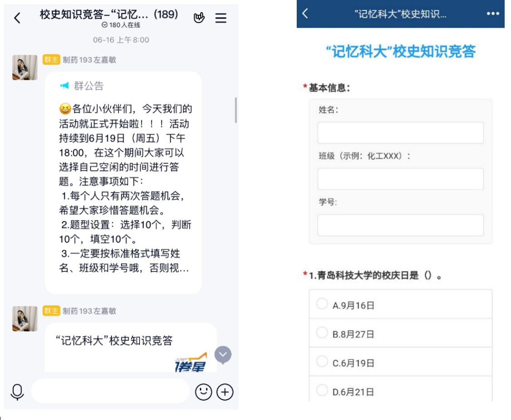The image size is (511, 420).
Task: Go back using the quiz page back arrow
Action: click(305, 14)
